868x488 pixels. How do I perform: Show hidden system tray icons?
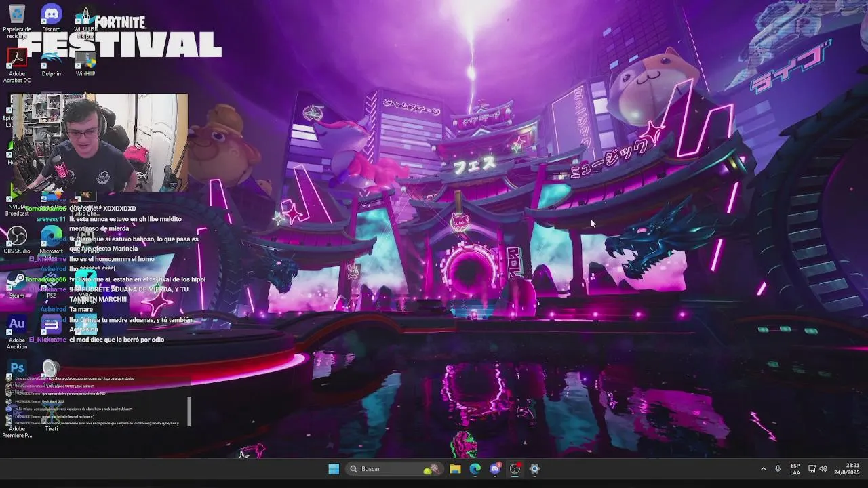(763, 469)
